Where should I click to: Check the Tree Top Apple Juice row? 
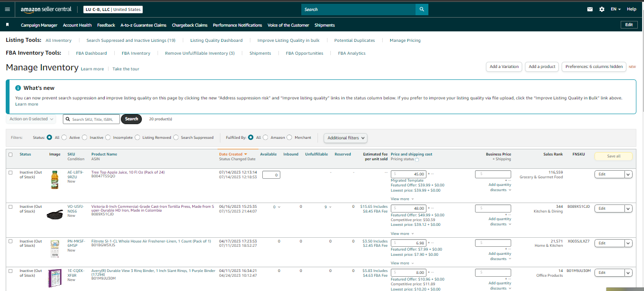[x=10, y=172]
